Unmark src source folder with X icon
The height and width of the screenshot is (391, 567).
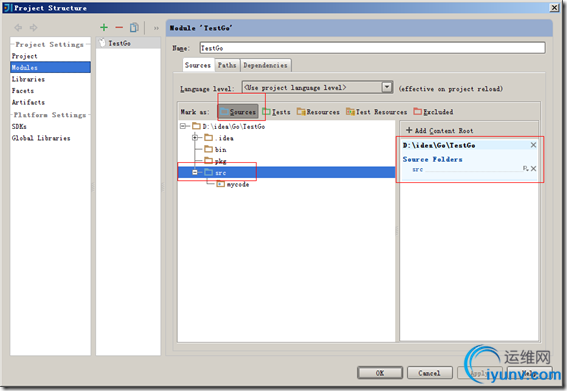[x=533, y=169]
